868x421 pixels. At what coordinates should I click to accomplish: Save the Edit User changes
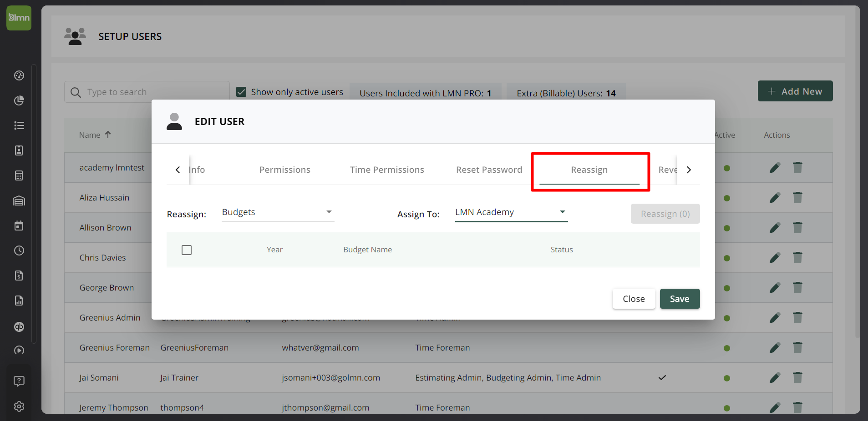[x=680, y=299]
